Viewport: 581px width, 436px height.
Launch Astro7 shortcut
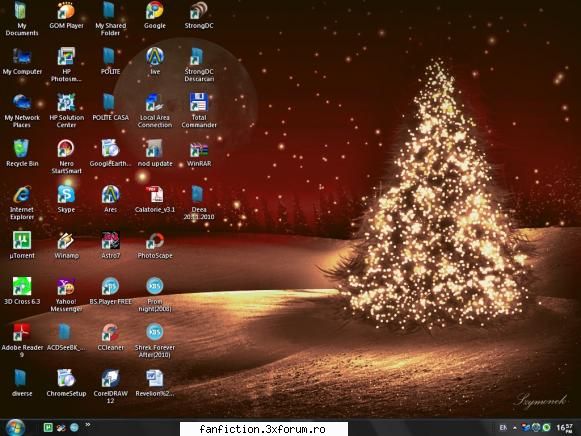[110, 240]
